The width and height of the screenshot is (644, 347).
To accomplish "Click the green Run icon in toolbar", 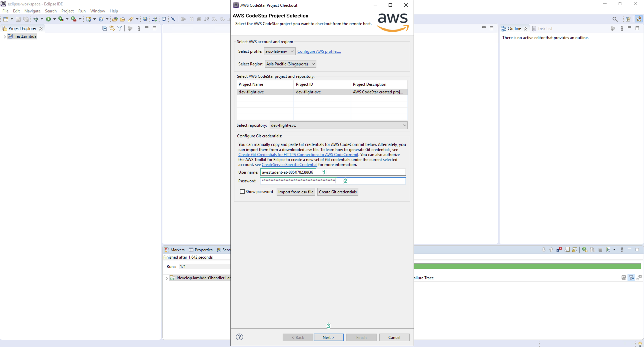I will tap(48, 19).
